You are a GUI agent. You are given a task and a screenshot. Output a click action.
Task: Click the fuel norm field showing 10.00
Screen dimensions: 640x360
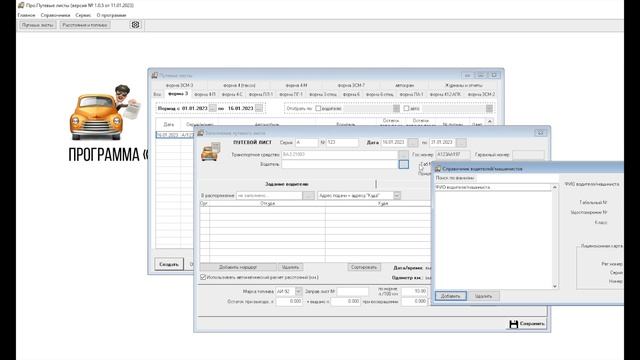point(414,291)
